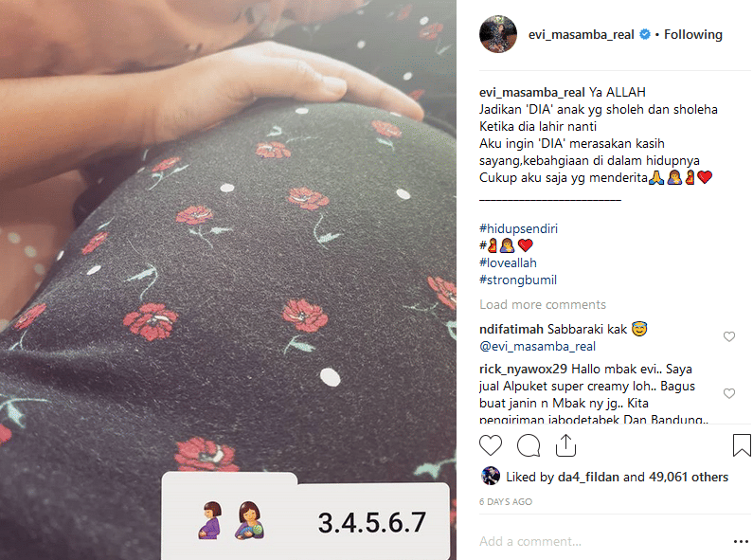This screenshot has height=560, width=753.
Task: Visit ndifatimah's profile from the comment
Action: point(511,329)
